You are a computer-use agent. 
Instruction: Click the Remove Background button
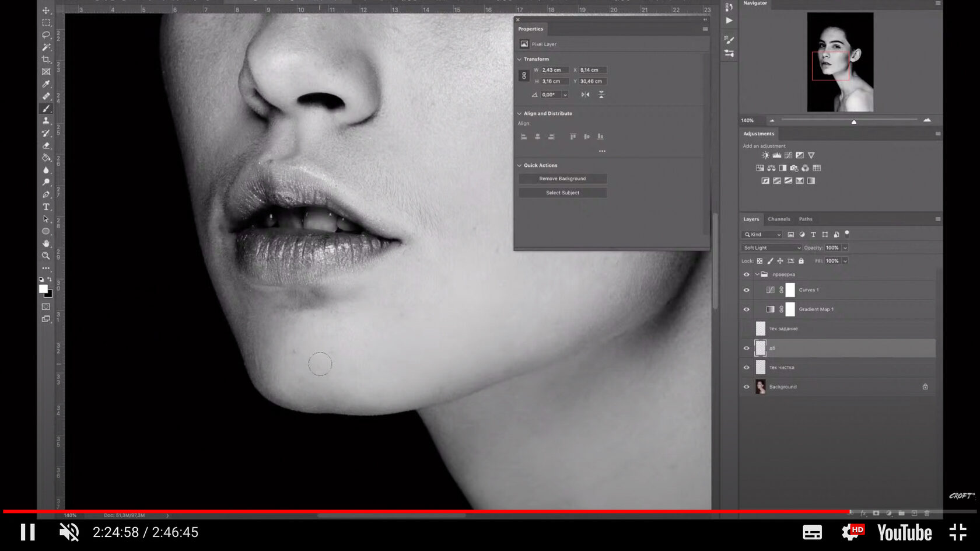pyautogui.click(x=562, y=179)
